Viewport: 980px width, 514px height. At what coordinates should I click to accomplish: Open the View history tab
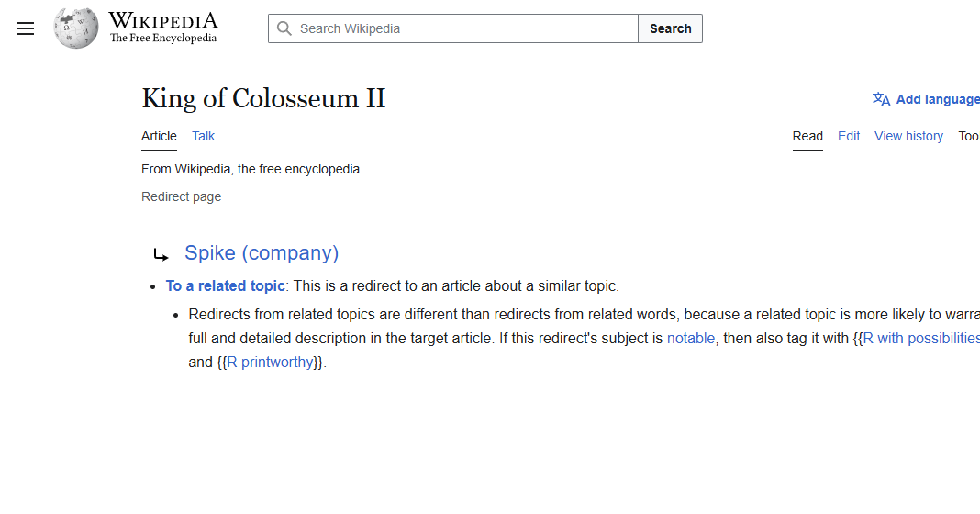pyautogui.click(x=908, y=136)
